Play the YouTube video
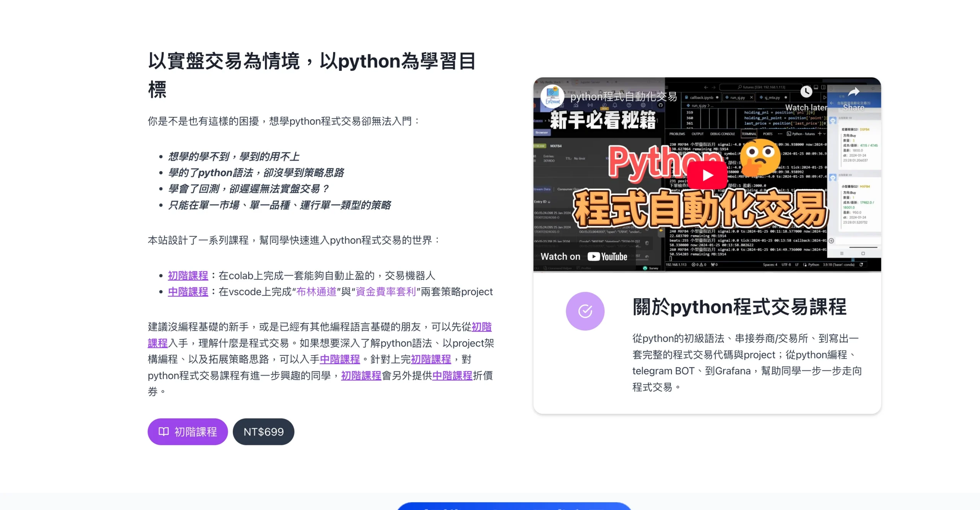Image resolution: width=980 pixels, height=510 pixels. (707, 175)
